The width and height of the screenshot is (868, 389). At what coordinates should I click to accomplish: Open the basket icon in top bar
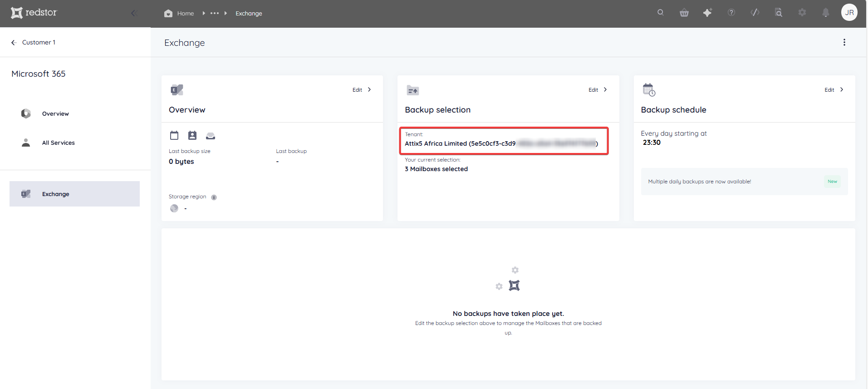click(684, 13)
